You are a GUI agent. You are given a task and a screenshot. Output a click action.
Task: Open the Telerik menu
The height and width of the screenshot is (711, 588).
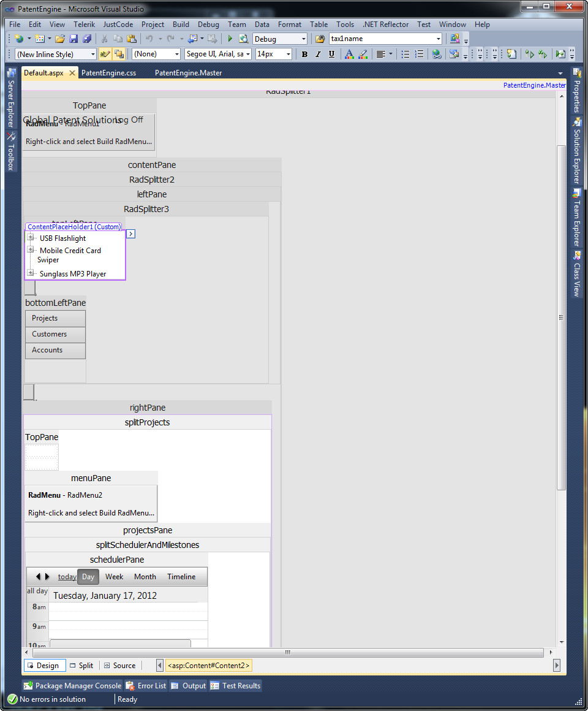pos(85,25)
